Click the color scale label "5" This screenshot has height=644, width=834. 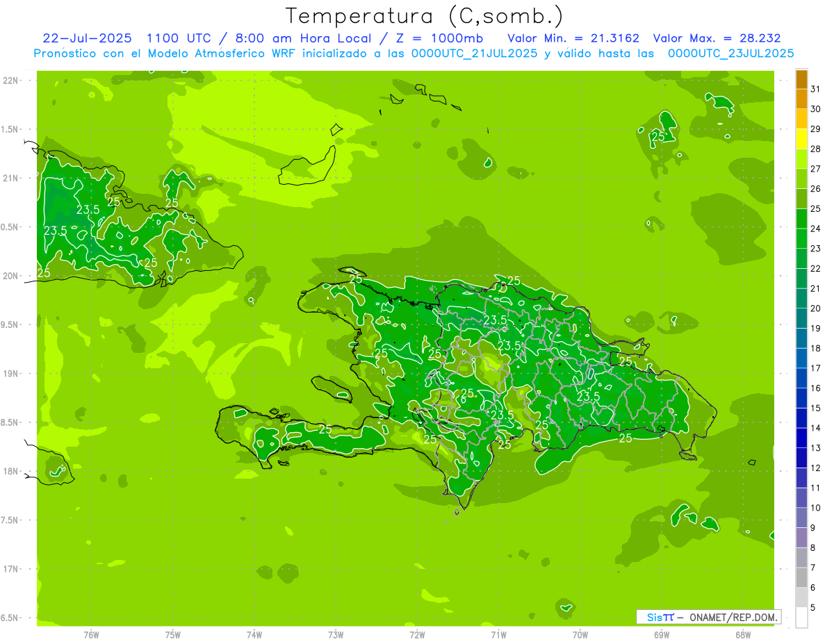pos(812,608)
